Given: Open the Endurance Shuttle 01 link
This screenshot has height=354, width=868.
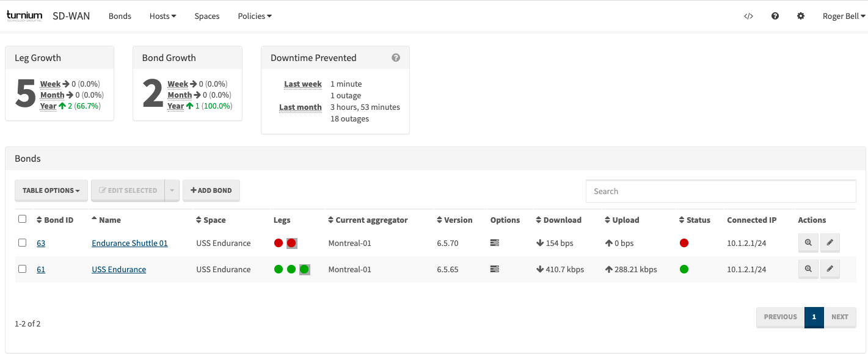Looking at the screenshot, I should [x=129, y=243].
